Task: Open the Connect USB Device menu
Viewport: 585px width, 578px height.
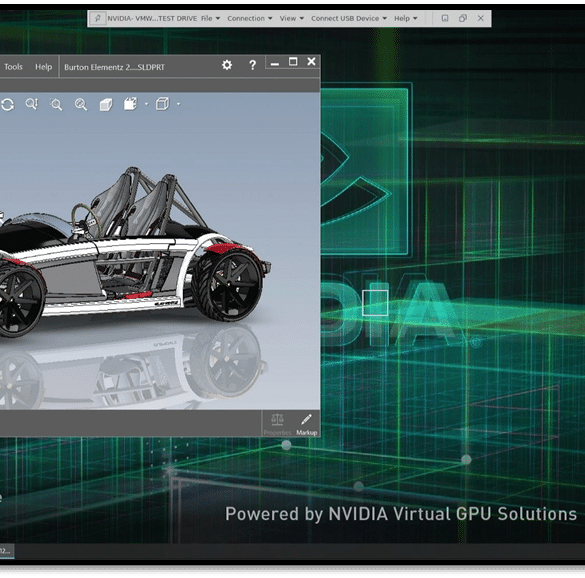Action: coord(348,18)
